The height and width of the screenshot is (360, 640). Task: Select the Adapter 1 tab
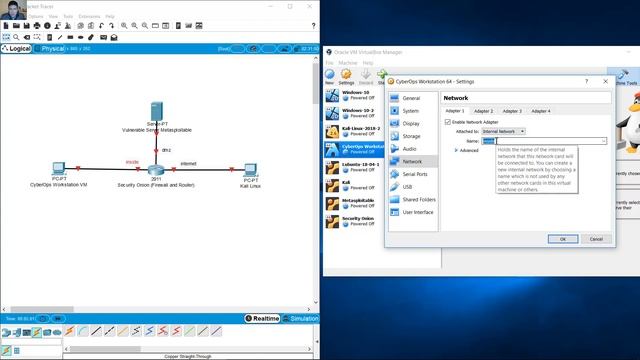(x=455, y=111)
